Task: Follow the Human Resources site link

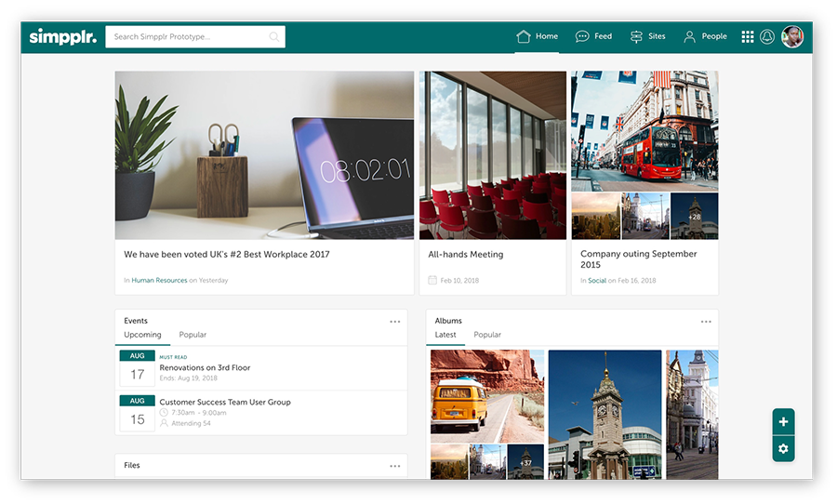Action: [x=159, y=280]
